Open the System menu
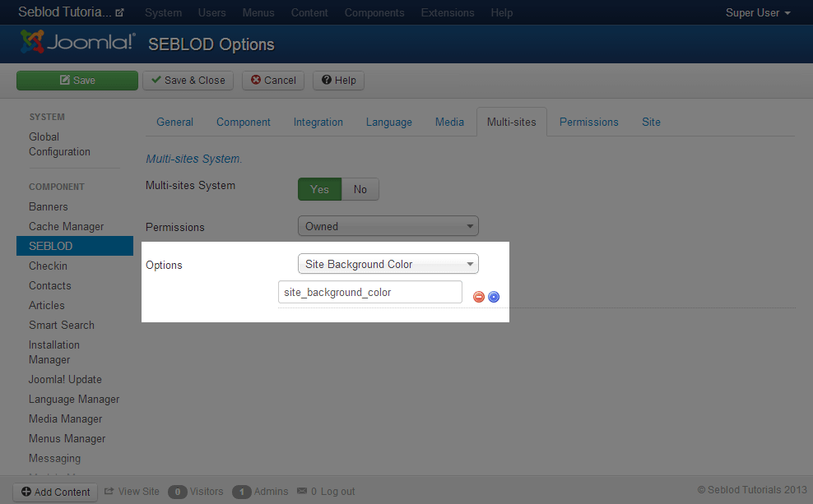 163,13
